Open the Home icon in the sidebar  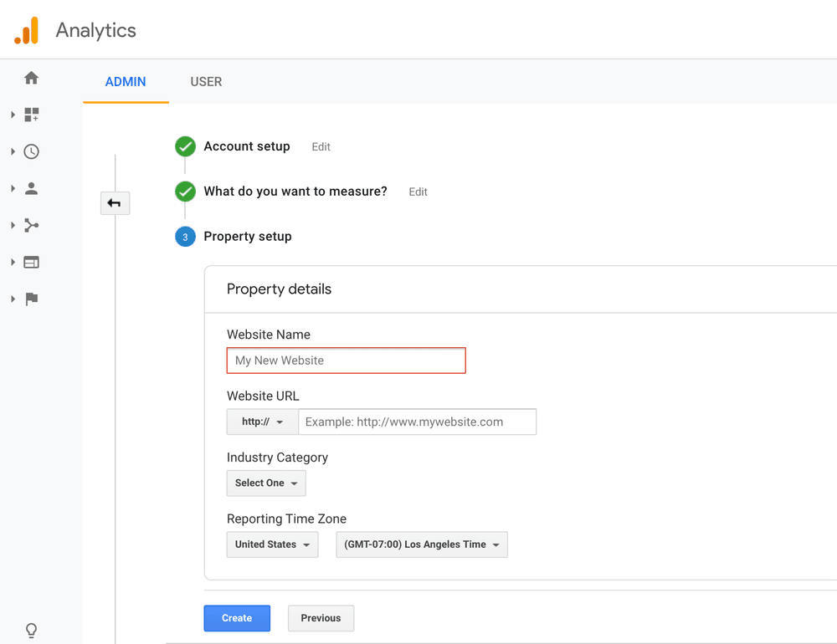(x=31, y=77)
